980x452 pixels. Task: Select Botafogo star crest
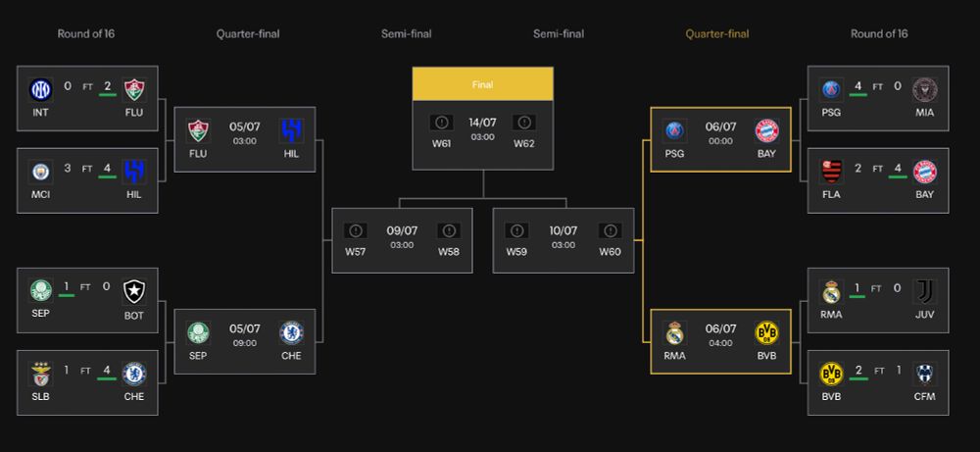tap(133, 290)
